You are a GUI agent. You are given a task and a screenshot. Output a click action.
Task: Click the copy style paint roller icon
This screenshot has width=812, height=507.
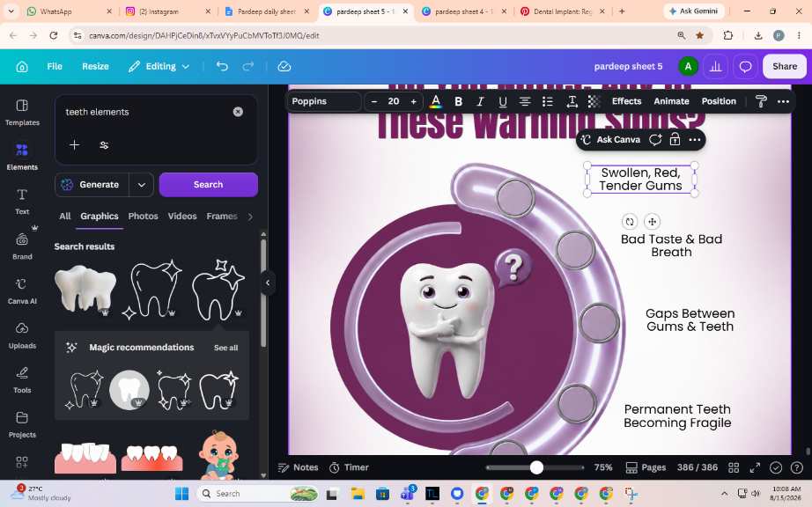click(761, 101)
